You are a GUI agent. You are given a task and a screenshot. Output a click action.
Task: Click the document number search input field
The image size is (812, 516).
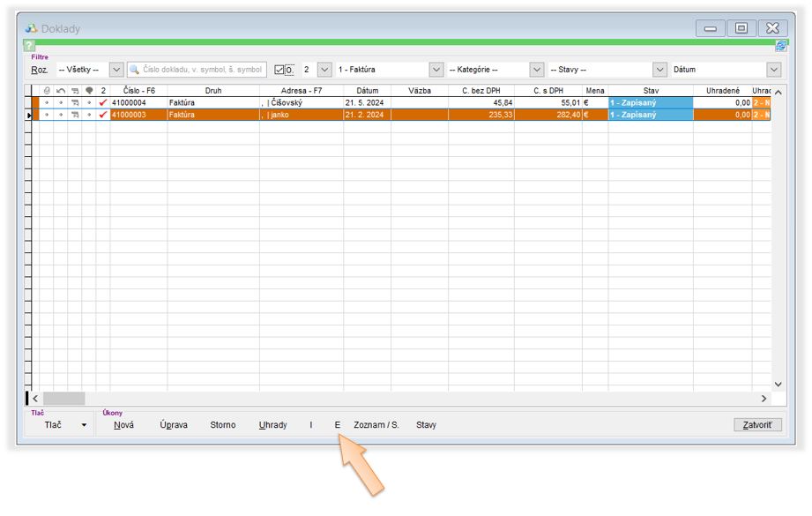point(203,70)
